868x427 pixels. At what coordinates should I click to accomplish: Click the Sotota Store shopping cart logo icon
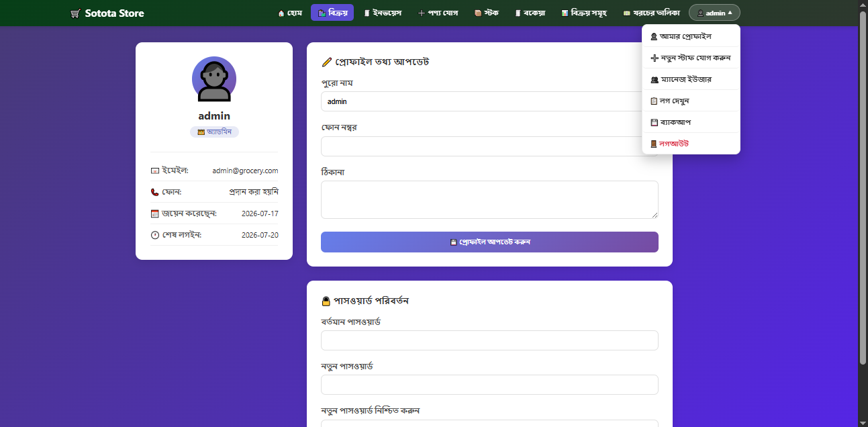[75, 13]
